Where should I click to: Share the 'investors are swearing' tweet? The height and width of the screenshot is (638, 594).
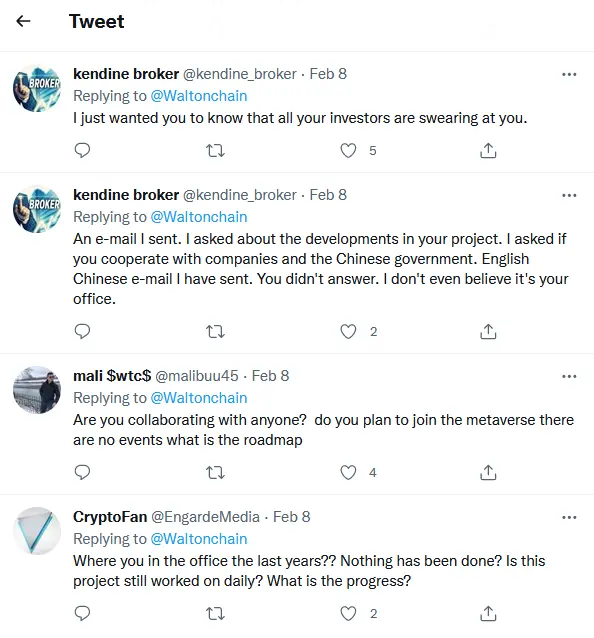pyautogui.click(x=488, y=151)
